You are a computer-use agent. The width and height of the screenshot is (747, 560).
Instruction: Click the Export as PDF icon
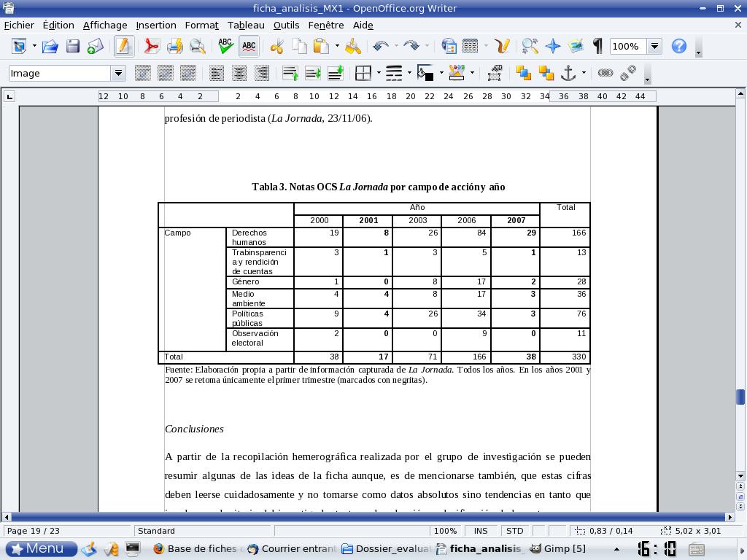[x=151, y=47]
